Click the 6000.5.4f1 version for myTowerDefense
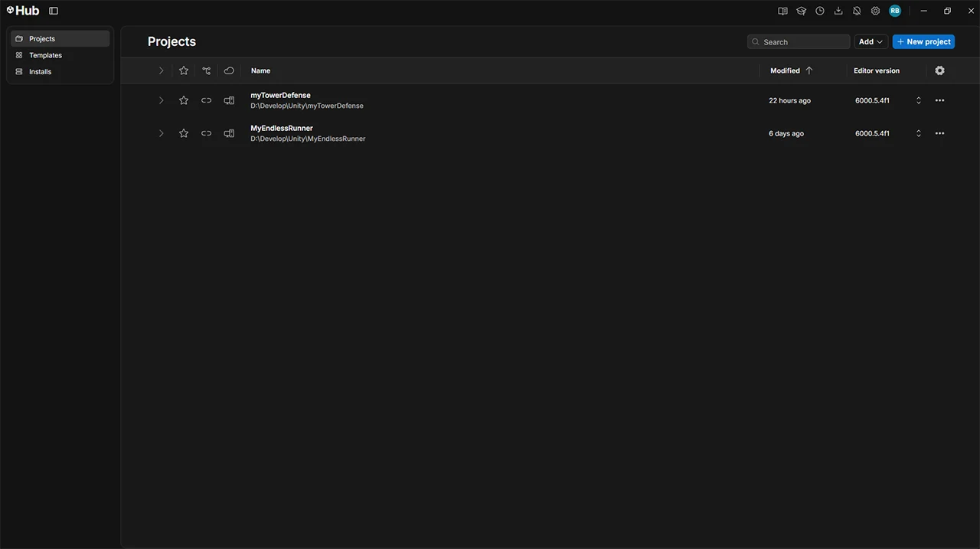 click(872, 100)
